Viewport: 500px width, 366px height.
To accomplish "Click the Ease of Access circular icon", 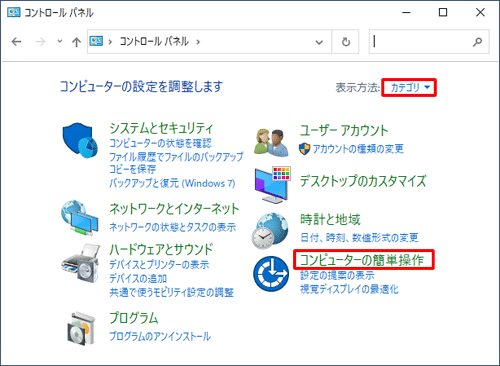I will (x=271, y=274).
